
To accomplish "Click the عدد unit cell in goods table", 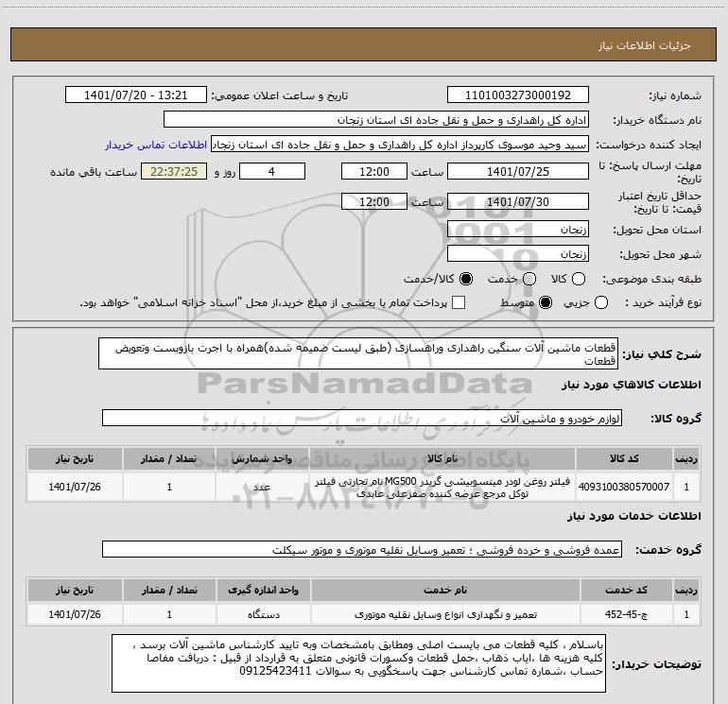I will pyautogui.click(x=262, y=487).
